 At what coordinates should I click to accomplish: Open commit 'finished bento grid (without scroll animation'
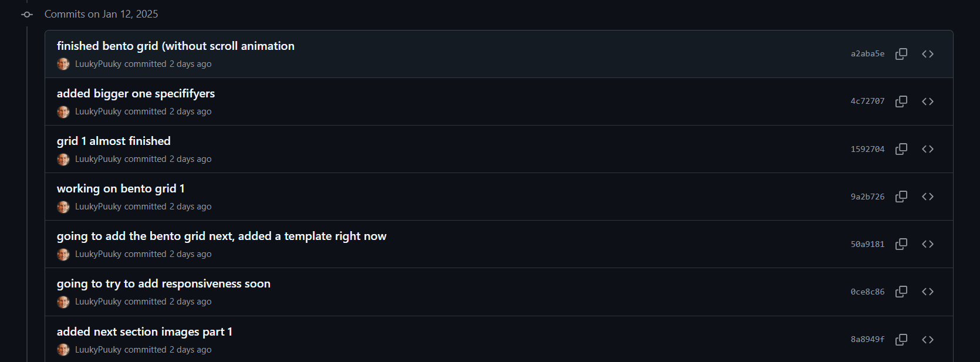(x=175, y=46)
